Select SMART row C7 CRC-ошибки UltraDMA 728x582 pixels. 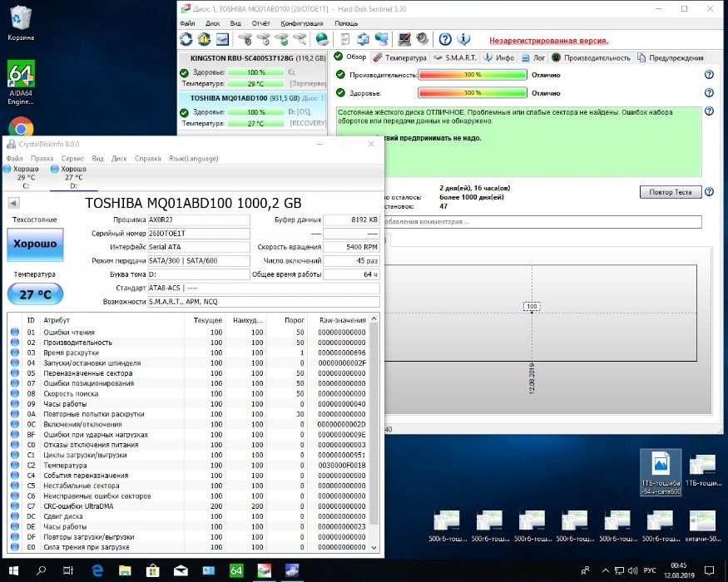tap(189, 506)
